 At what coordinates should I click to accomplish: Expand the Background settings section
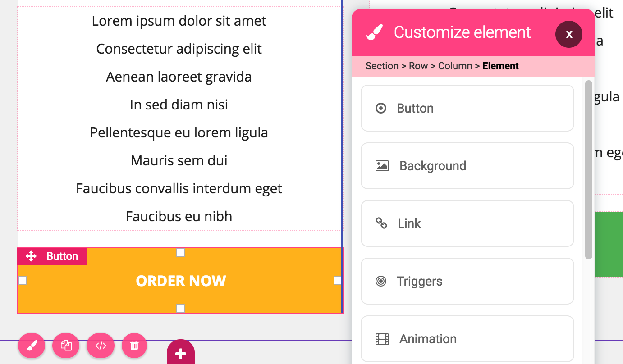tap(467, 166)
